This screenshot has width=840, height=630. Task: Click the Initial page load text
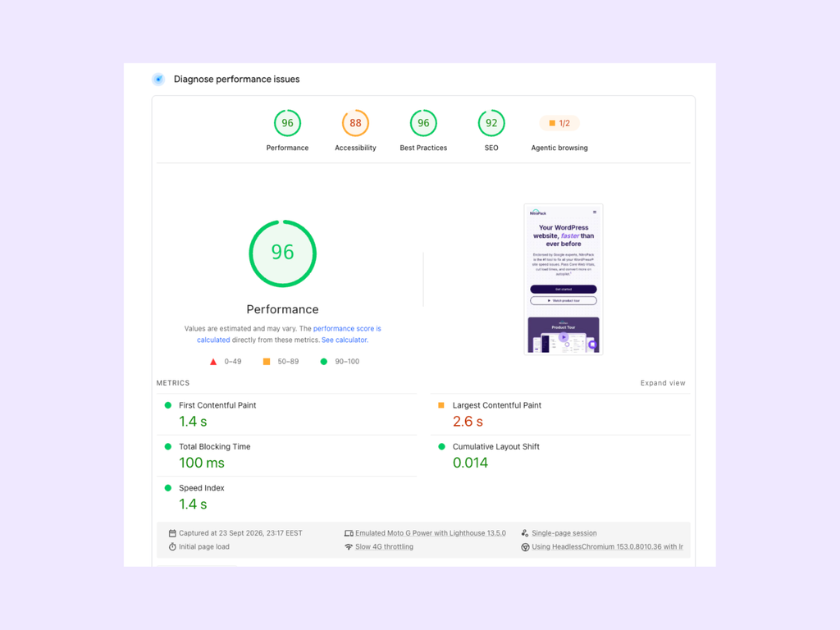pos(204,547)
